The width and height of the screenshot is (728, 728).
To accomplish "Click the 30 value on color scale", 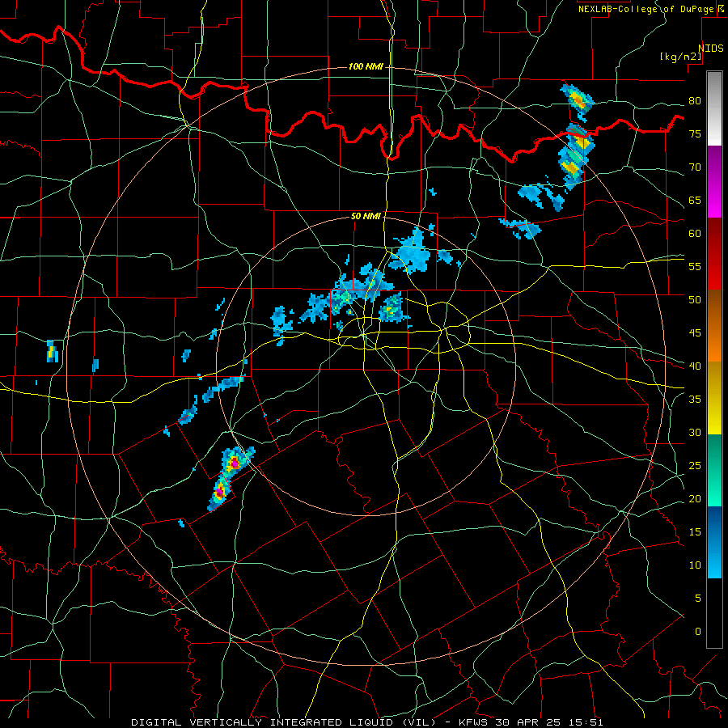I will click(695, 433).
